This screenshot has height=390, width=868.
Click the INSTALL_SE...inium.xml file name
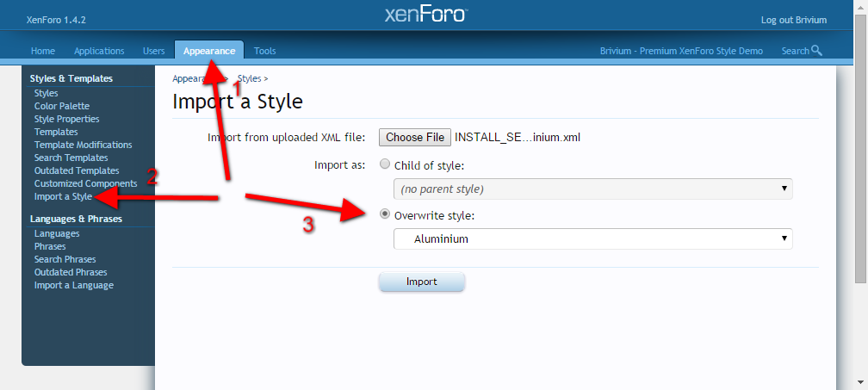(518, 137)
